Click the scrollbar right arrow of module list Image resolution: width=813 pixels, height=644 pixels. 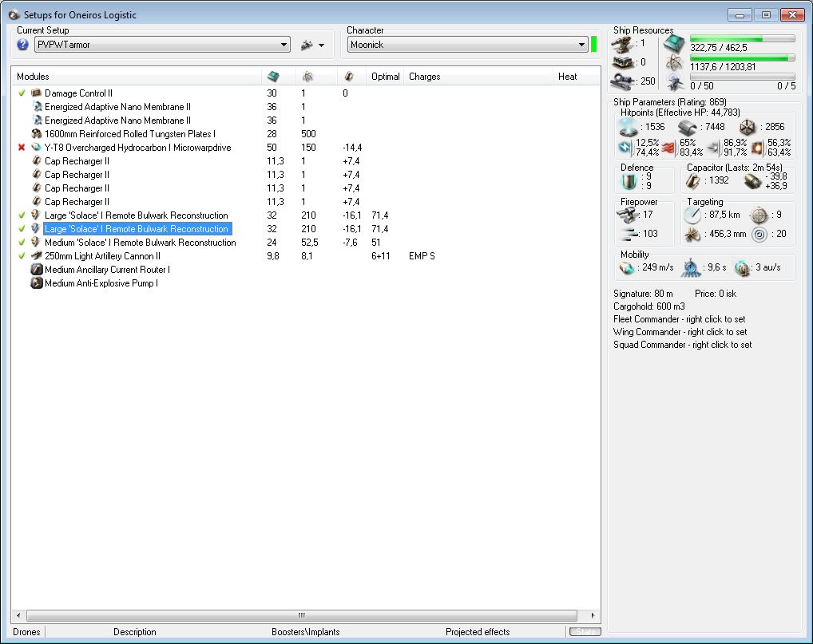pos(593,615)
